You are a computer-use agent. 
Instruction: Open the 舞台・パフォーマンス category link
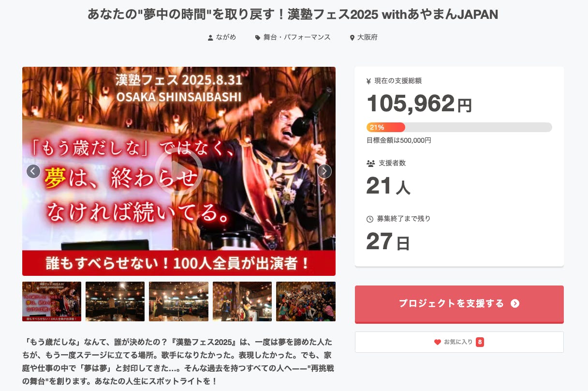point(297,37)
